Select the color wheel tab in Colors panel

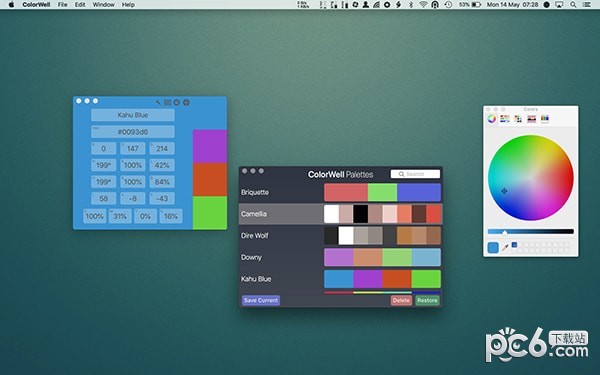(x=492, y=119)
